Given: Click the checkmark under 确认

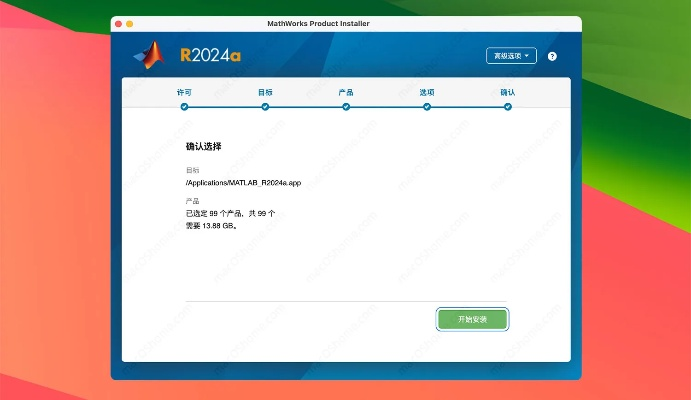Looking at the screenshot, I should tap(508, 107).
